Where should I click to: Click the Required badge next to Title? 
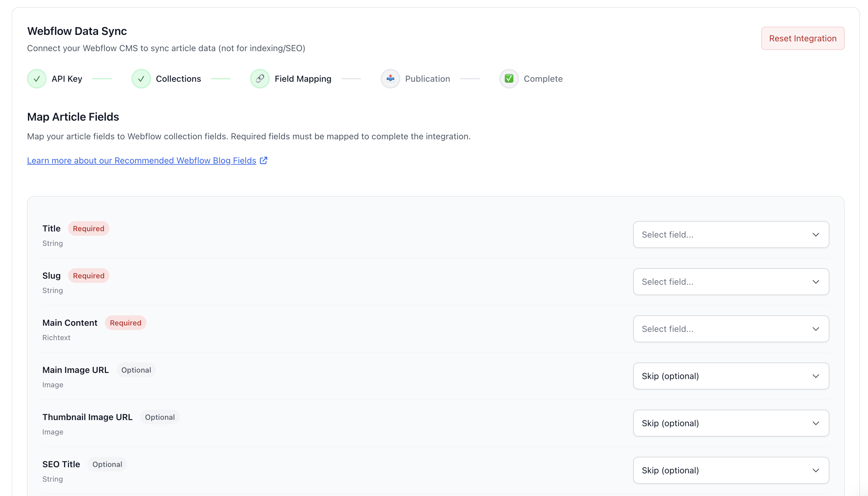point(88,228)
